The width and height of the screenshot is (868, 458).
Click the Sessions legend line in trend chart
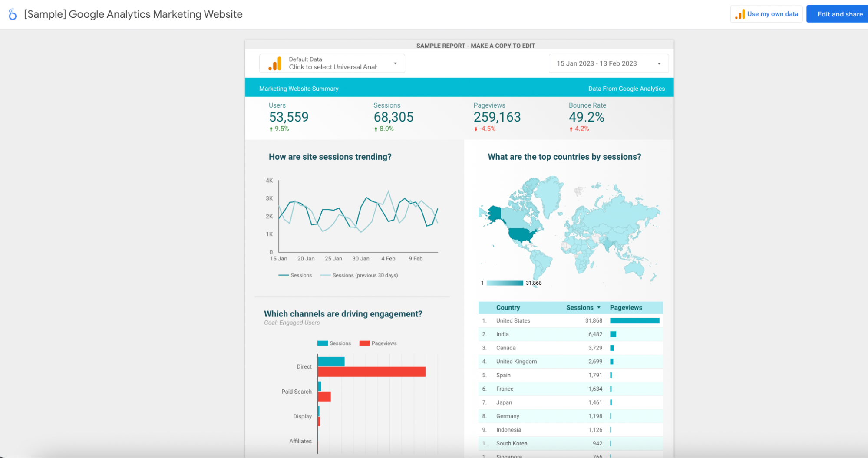284,275
